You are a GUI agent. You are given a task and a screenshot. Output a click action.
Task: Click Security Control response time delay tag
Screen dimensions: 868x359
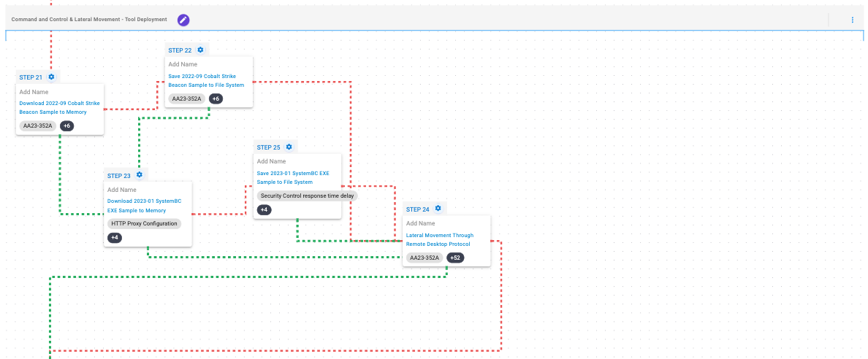click(307, 196)
